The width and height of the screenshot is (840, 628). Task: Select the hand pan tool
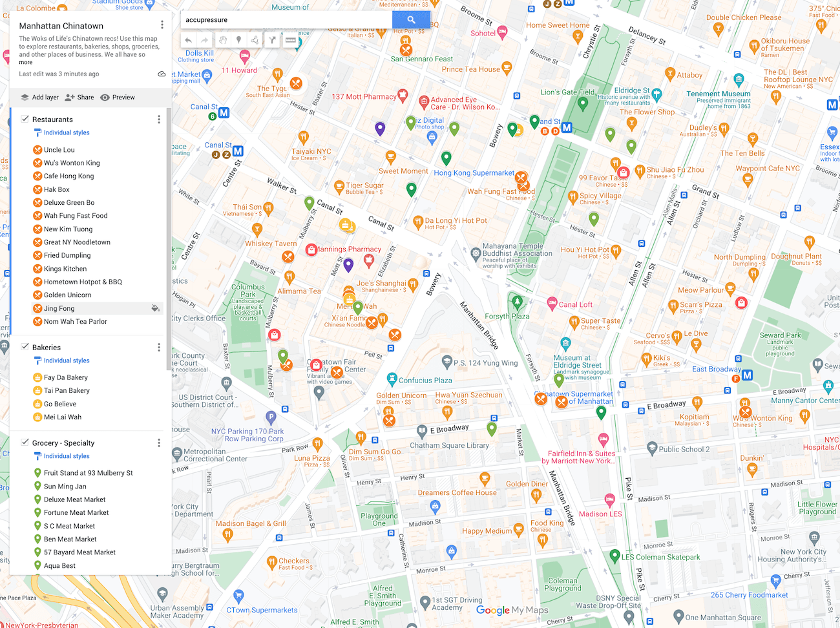222,40
